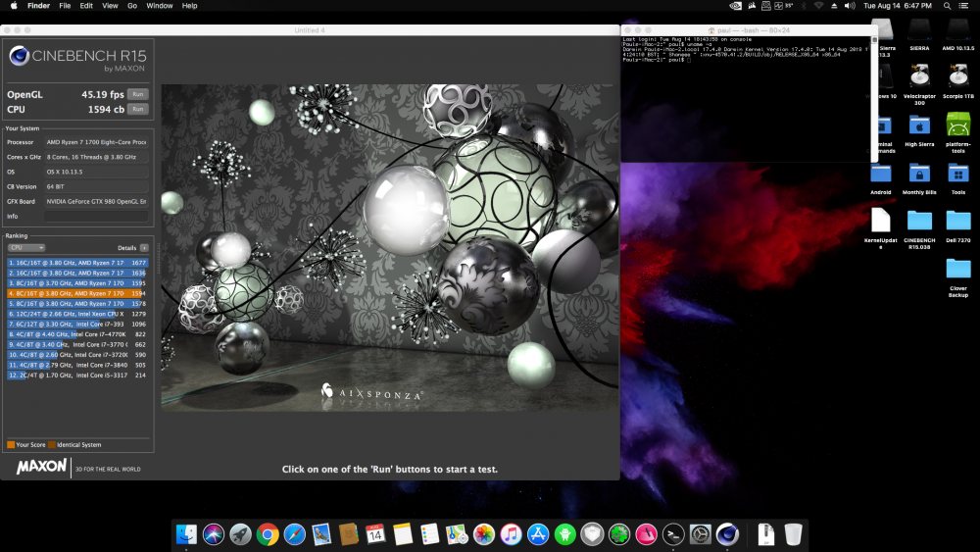
Task: Open the Help menu
Action: pyautogui.click(x=189, y=6)
